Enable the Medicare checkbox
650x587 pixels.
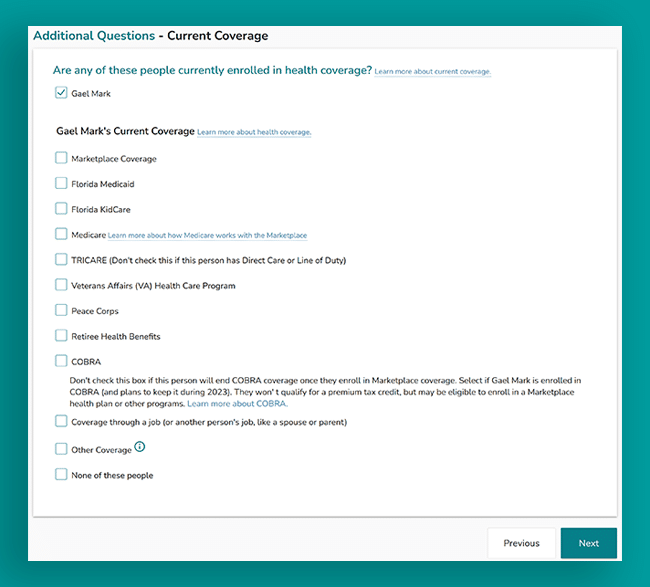61,234
